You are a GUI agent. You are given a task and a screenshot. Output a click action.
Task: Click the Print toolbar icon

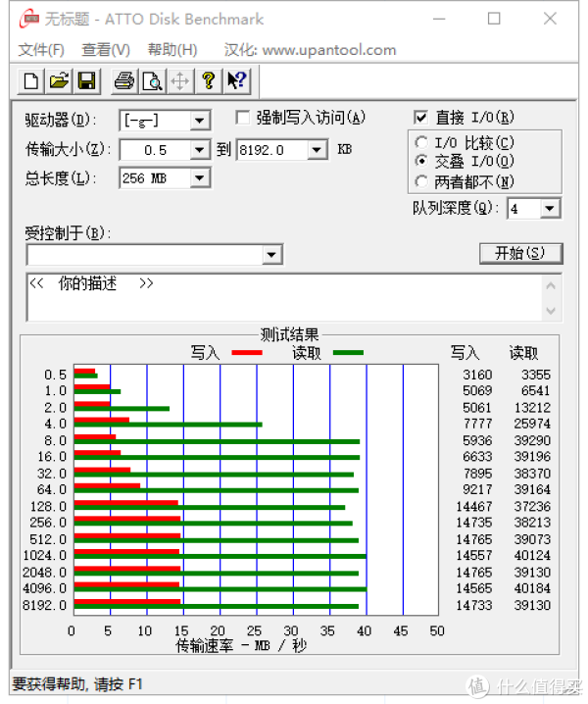(x=124, y=81)
